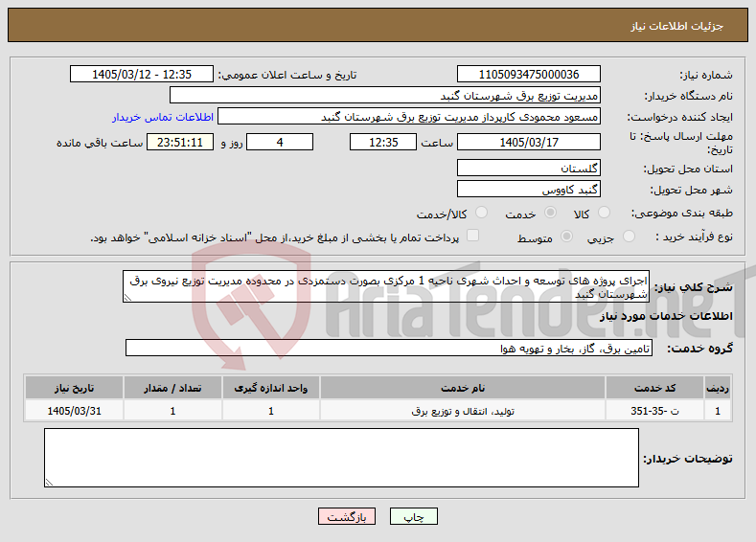Click the ساعت باقی مانده label
The height and width of the screenshot is (542, 756).
pos(100,143)
